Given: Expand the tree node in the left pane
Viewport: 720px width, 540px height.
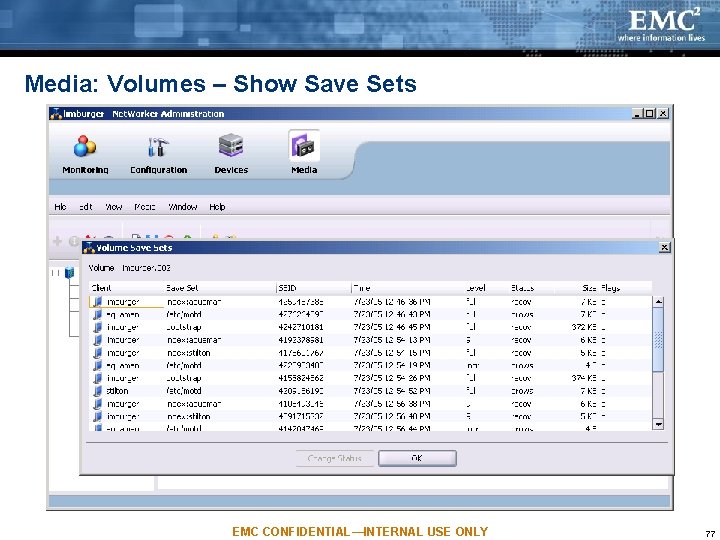Looking at the screenshot, I should (56, 273).
